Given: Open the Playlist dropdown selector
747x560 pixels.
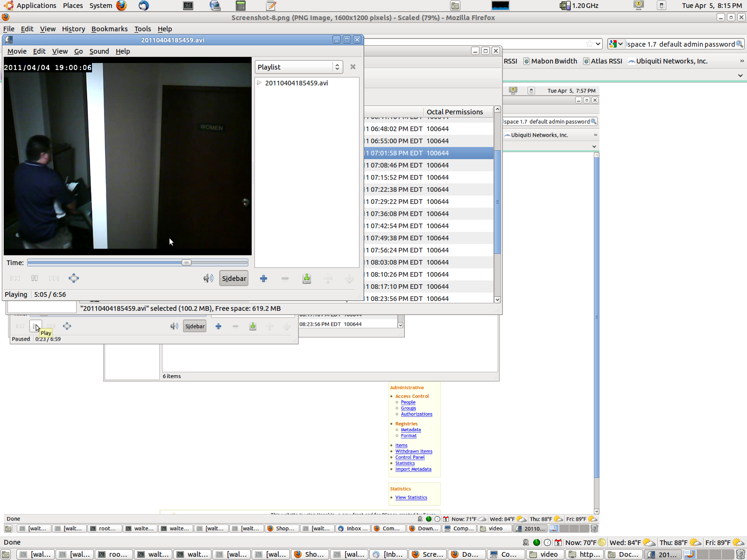Looking at the screenshot, I should (299, 67).
